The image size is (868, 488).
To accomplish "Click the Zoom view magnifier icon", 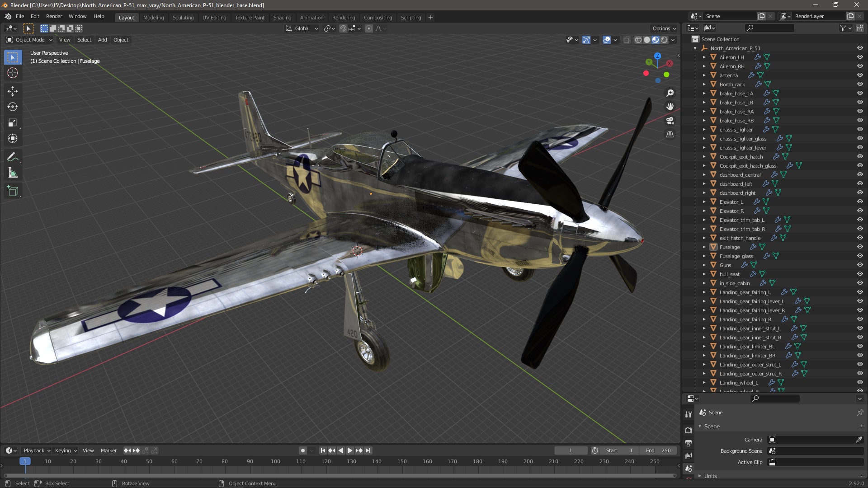I will pyautogui.click(x=670, y=93).
